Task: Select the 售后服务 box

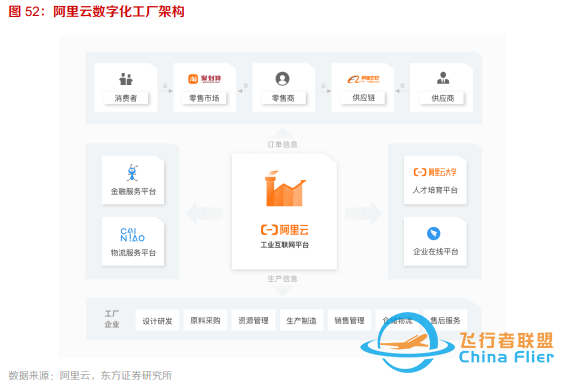Action: 445,320
